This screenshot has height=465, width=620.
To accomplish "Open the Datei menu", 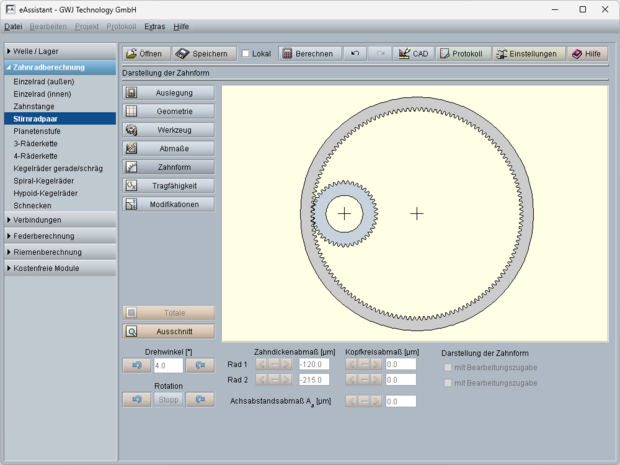I will pos(12,27).
